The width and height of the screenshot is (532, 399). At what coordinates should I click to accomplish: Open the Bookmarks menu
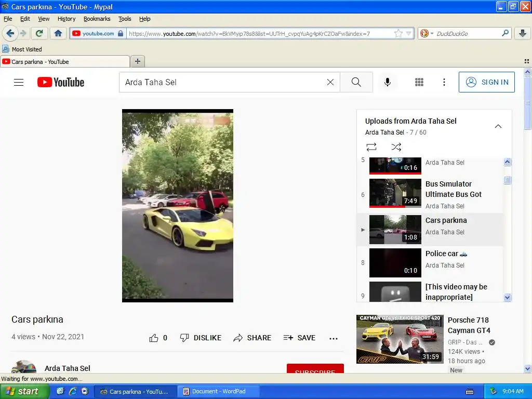coord(97,19)
